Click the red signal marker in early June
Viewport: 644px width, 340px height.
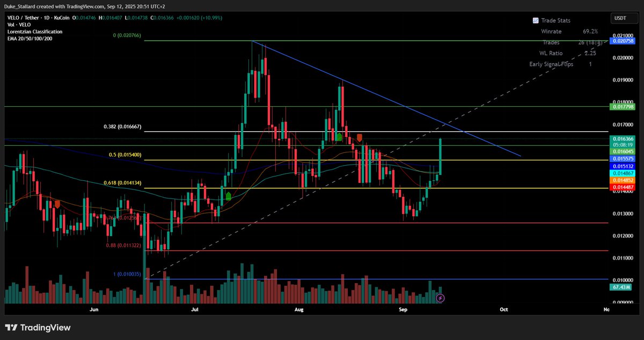tap(57, 204)
